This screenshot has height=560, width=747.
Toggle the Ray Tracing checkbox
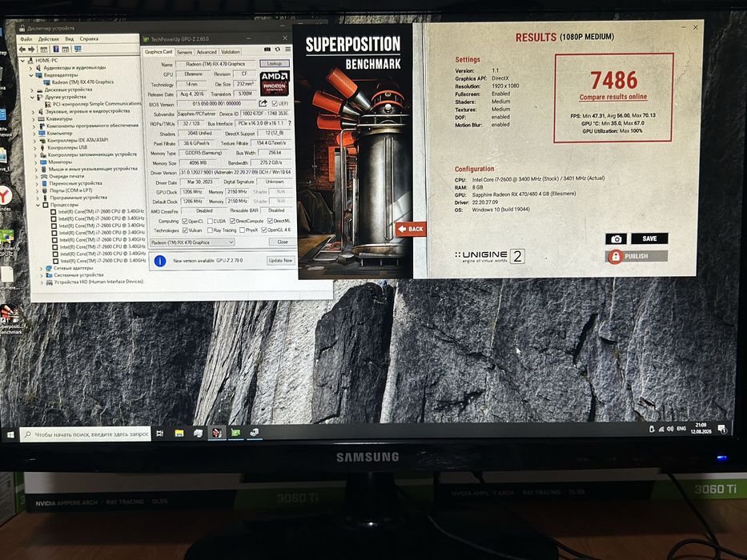pyautogui.click(x=210, y=230)
